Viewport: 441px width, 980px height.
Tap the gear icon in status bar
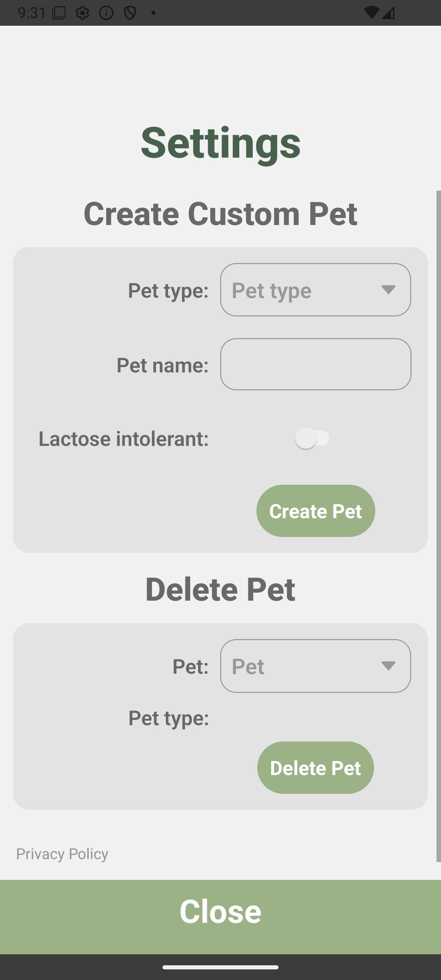pyautogui.click(x=82, y=13)
